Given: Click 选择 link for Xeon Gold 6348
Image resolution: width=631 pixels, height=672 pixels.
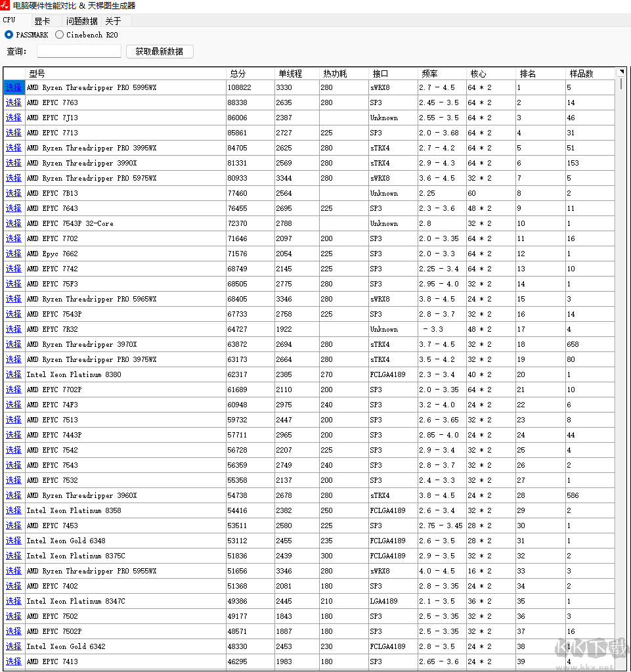Looking at the screenshot, I should pyautogui.click(x=14, y=541).
